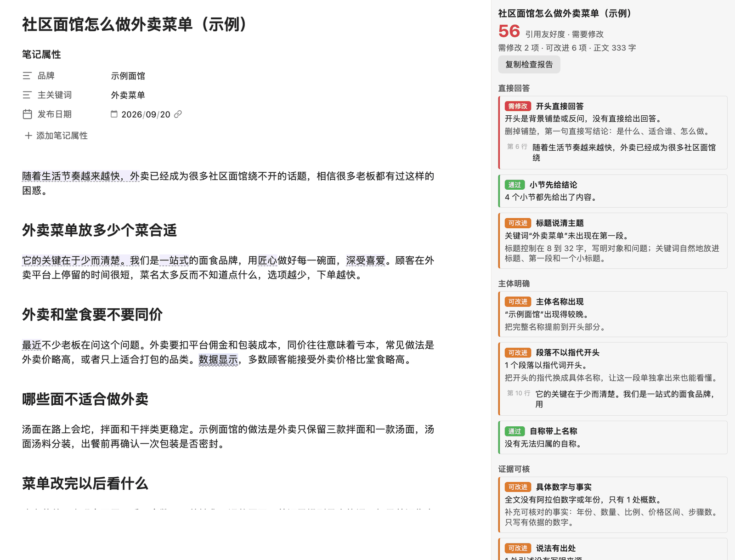The height and width of the screenshot is (560, 735).
Task: Click the underlined word 一站式
Action: click(174, 260)
